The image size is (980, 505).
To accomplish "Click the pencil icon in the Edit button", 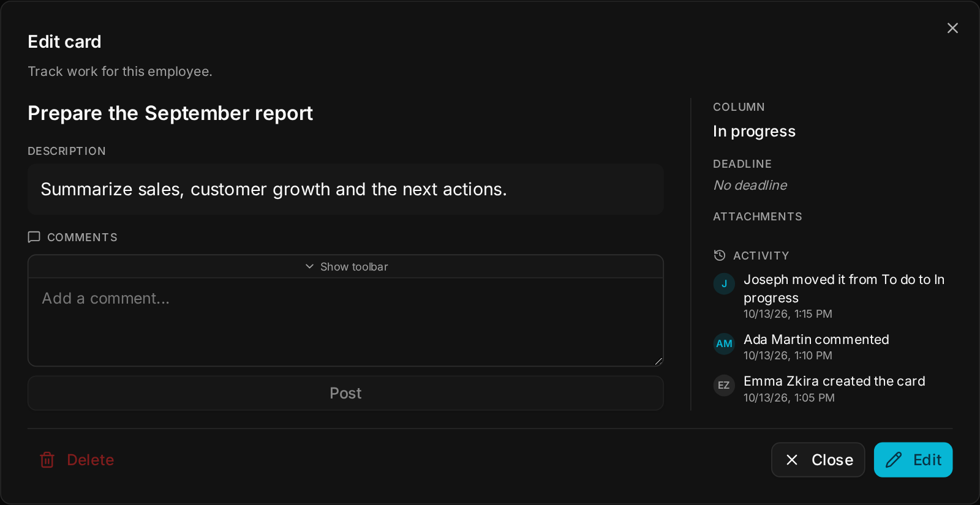I will pos(894,460).
